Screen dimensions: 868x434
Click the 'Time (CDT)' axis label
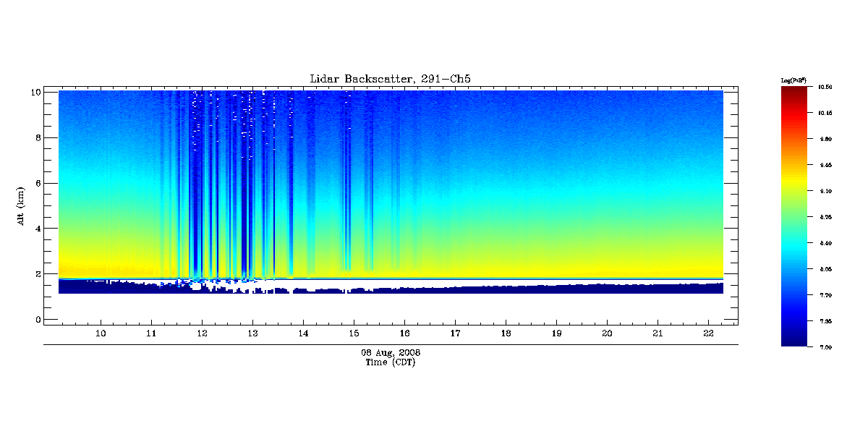(x=391, y=362)
